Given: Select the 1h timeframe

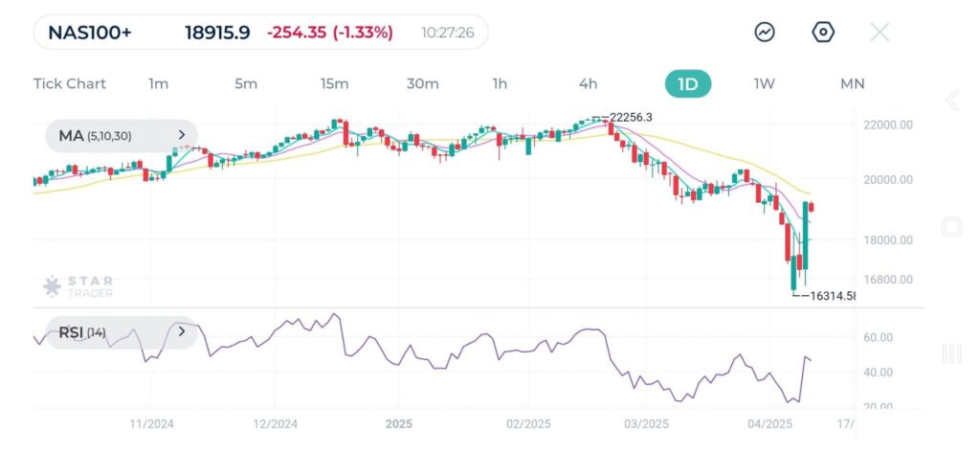Looking at the screenshot, I should (x=500, y=83).
